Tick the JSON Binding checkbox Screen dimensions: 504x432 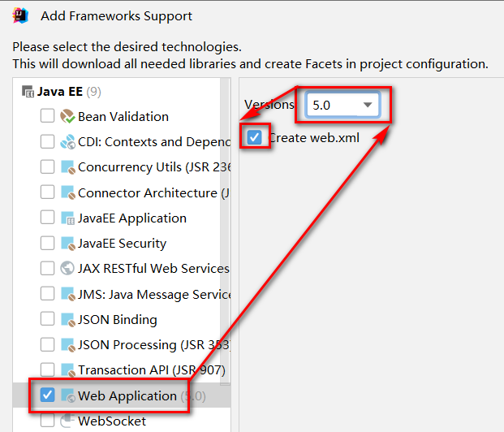click(47, 320)
